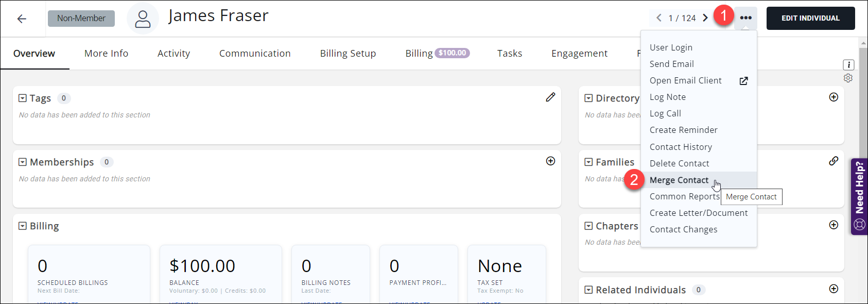Click the Non-Member status badge
Image resolution: width=868 pixels, height=304 pixels.
click(x=81, y=19)
